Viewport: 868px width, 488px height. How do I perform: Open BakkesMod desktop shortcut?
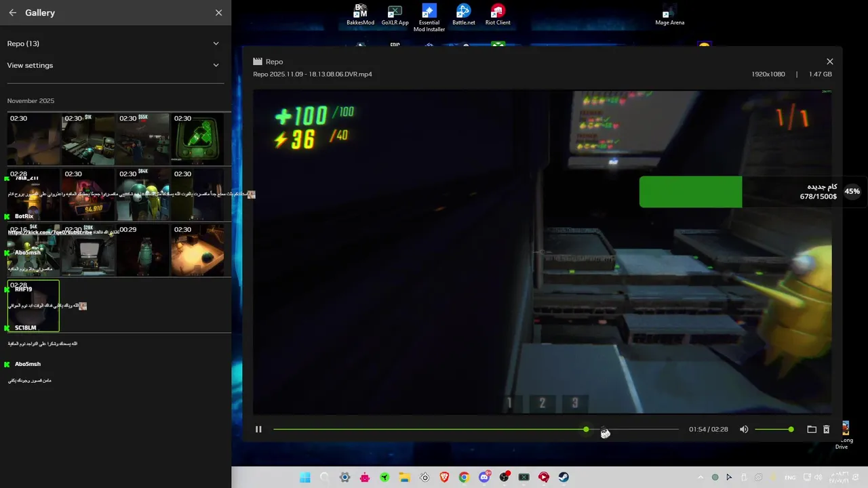click(x=360, y=15)
